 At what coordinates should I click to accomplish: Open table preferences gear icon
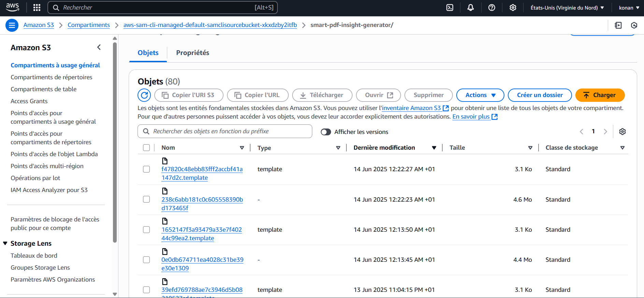coord(622,132)
